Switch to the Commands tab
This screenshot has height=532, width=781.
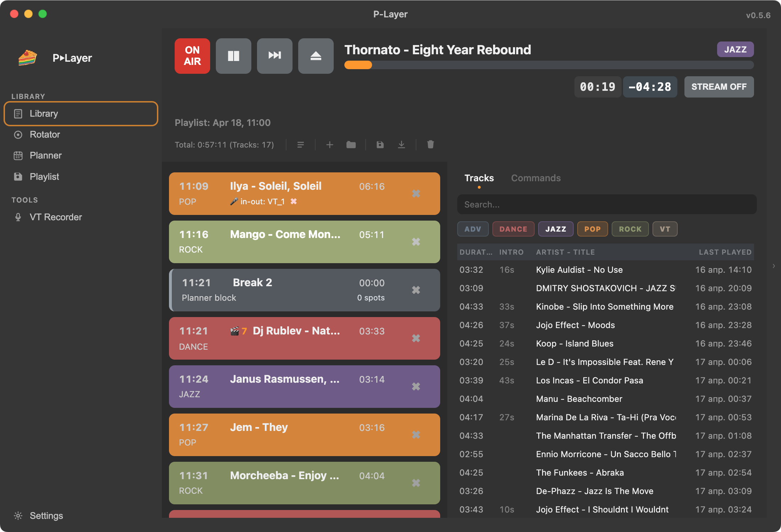click(x=536, y=178)
